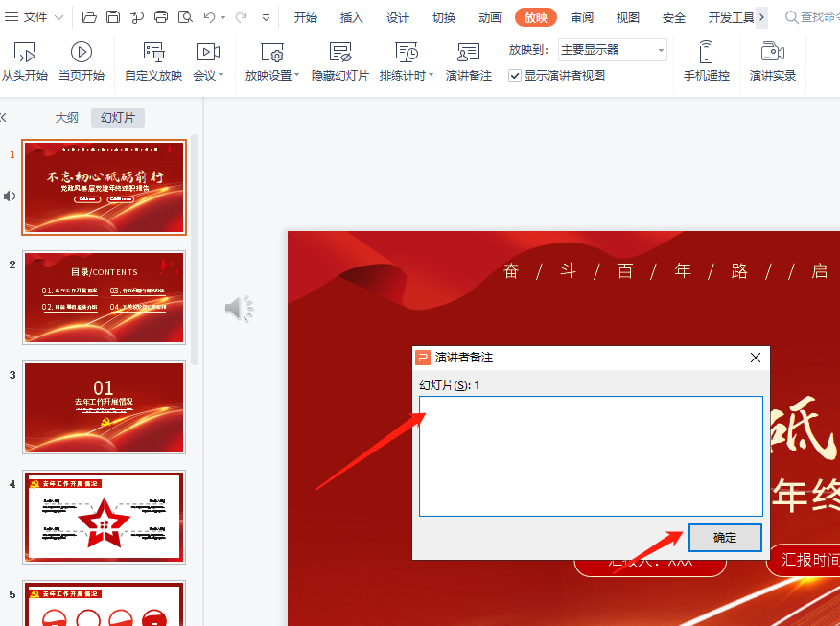The width and height of the screenshot is (840, 626).
Task: Click the speaker icon beside slide 1 thumbnail
Action: click(9, 196)
